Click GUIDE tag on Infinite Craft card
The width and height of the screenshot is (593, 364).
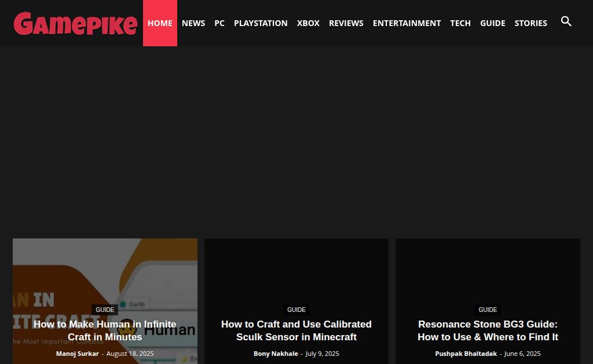(x=105, y=310)
